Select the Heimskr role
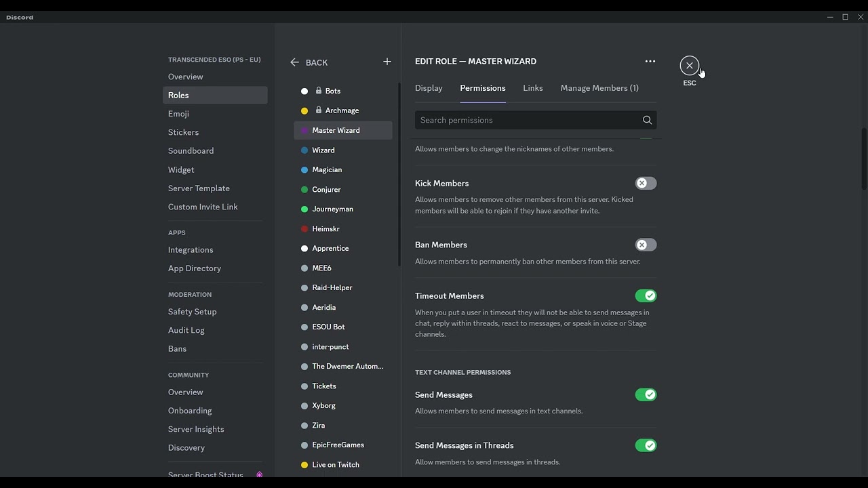 pos(343,228)
